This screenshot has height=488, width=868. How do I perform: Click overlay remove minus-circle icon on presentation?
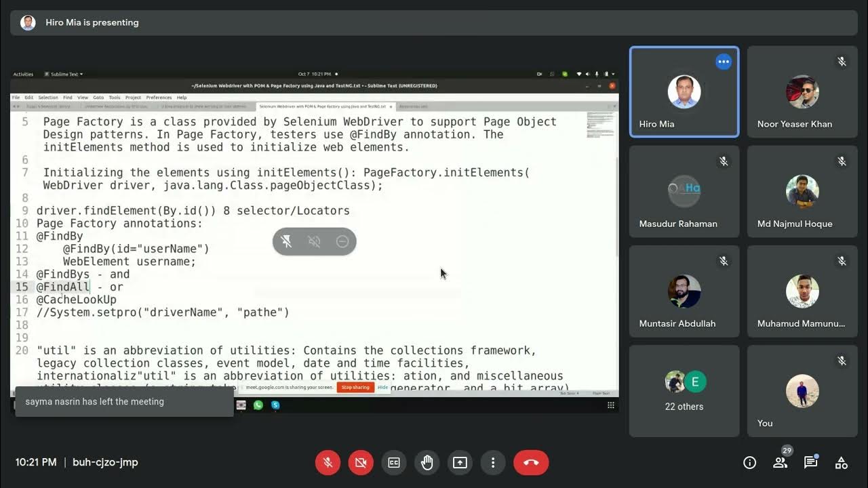pyautogui.click(x=342, y=241)
